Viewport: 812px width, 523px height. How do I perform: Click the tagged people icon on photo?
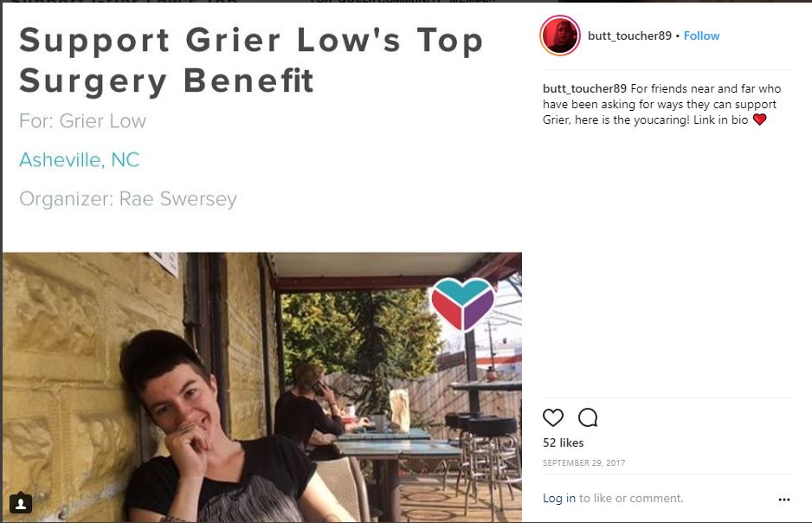[21, 503]
